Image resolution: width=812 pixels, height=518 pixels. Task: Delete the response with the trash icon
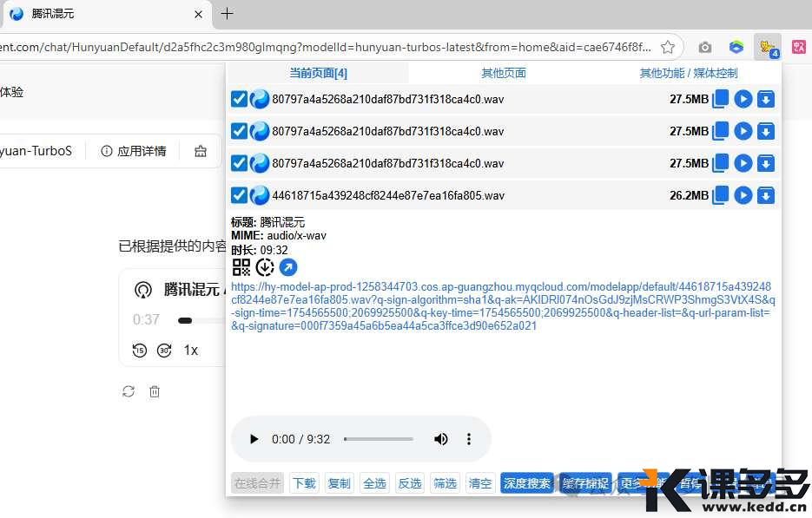[155, 391]
